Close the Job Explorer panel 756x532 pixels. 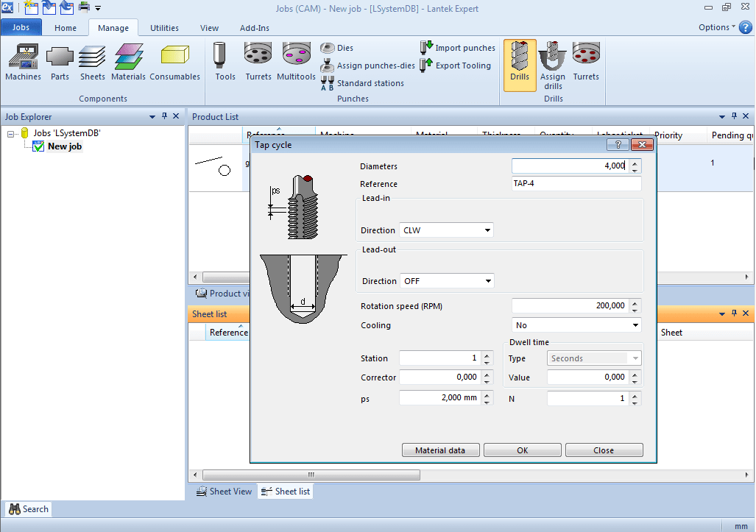[176, 116]
